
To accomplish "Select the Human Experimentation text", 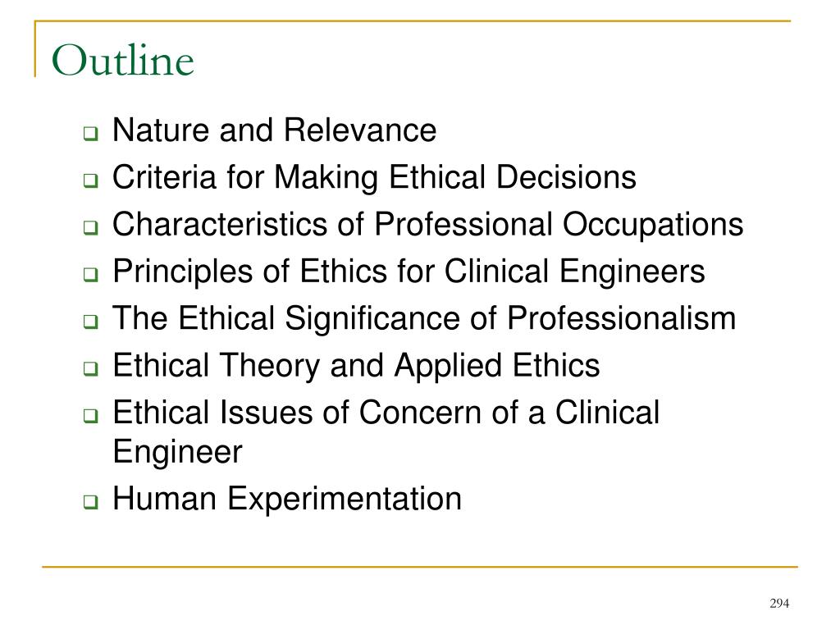I will 287,500.
